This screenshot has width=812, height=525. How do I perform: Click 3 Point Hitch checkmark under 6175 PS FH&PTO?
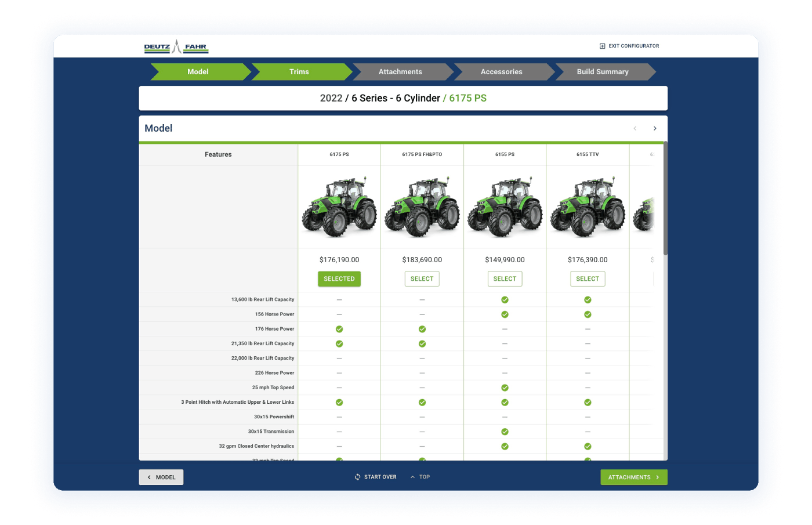(422, 403)
